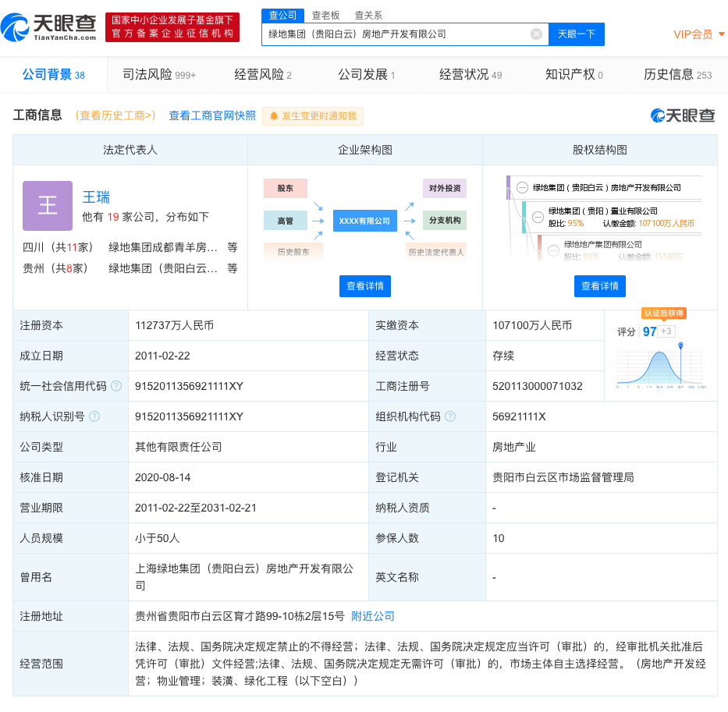
Task: Click the 历史法定代表人 box in diagram
Action: (x=436, y=252)
